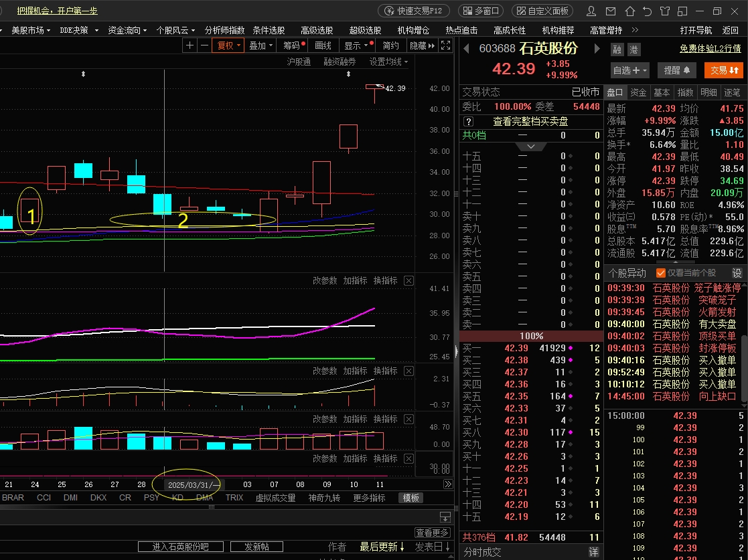
Task: Click the 详 detail toggle for 分时成交
Action: (593, 552)
